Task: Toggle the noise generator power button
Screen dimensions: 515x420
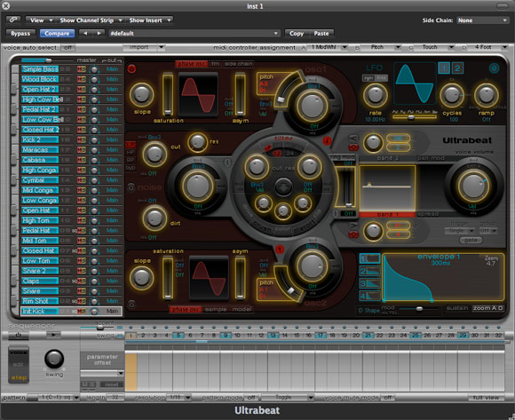Action: click(x=131, y=187)
